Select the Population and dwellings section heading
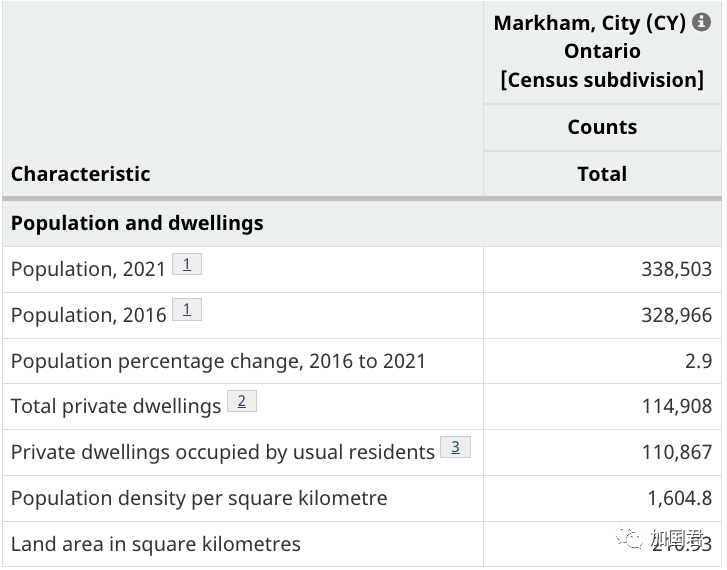727x570 pixels. click(137, 223)
